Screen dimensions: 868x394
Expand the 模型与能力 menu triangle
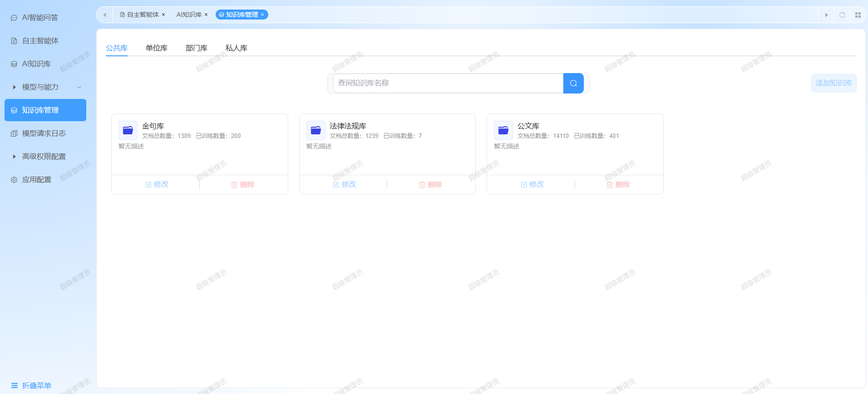pos(15,87)
